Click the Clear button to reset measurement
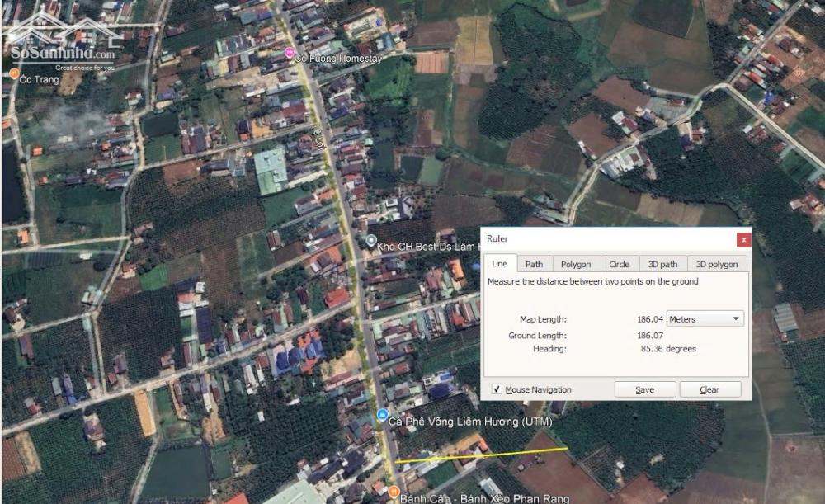825x504 pixels. tap(709, 389)
